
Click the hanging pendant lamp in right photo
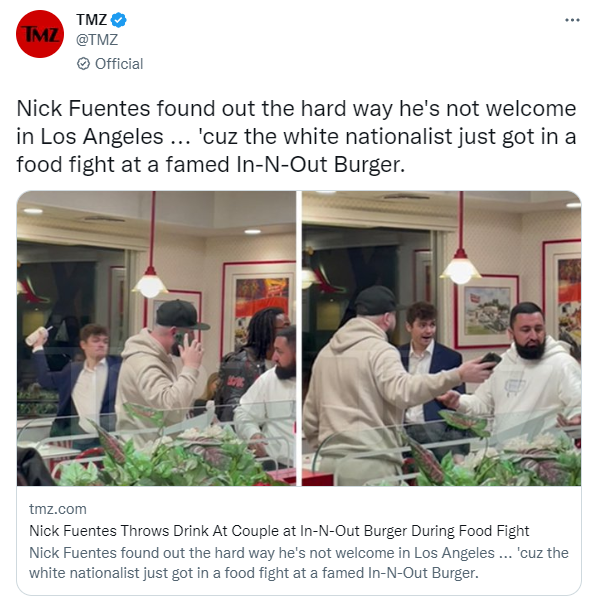460,267
